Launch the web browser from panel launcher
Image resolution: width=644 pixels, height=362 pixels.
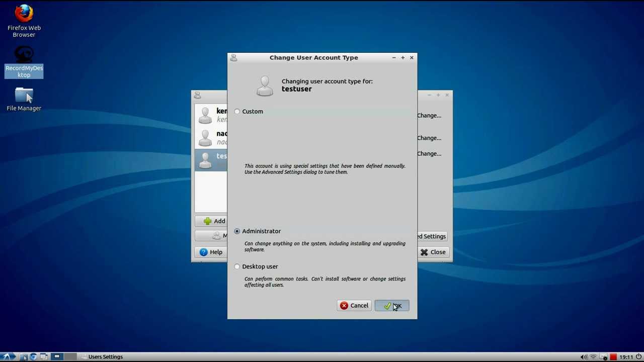click(x=33, y=357)
